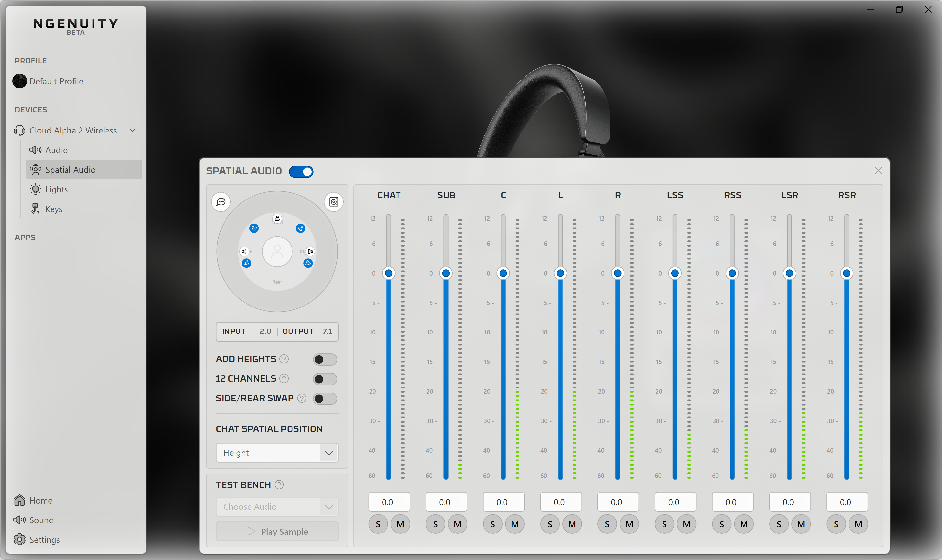Select the front left speaker in spatial map
Screen dimensions: 942x560
coord(254,228)
